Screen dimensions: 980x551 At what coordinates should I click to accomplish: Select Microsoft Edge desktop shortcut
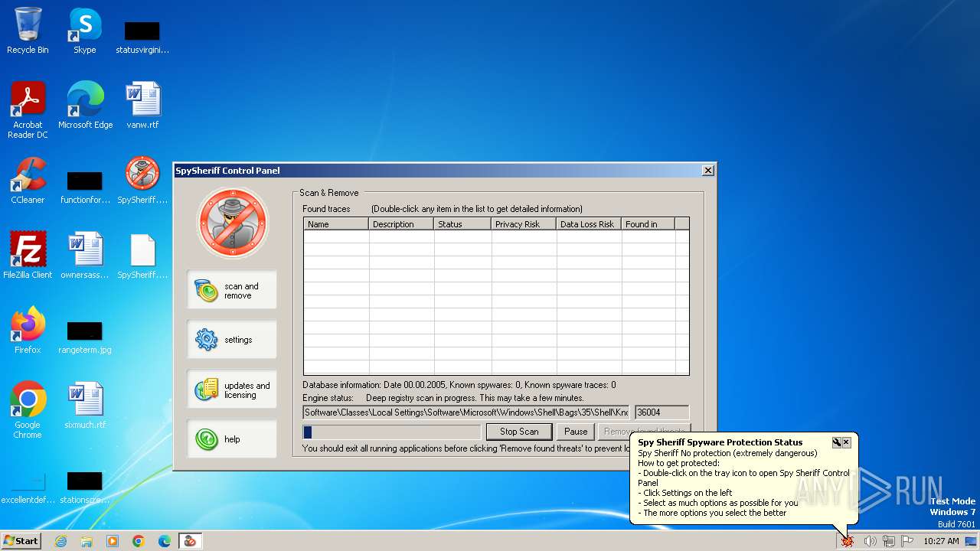[85, 105]
